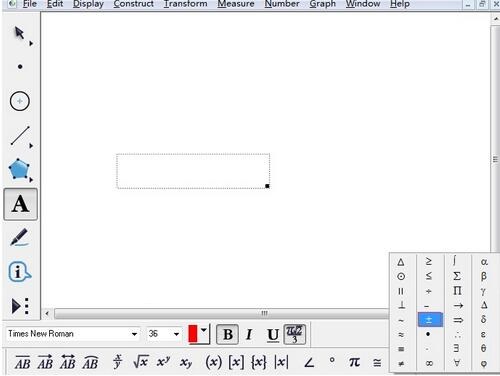
Task: Activate the Marker pen tool
Action: [x=19, y=237]
